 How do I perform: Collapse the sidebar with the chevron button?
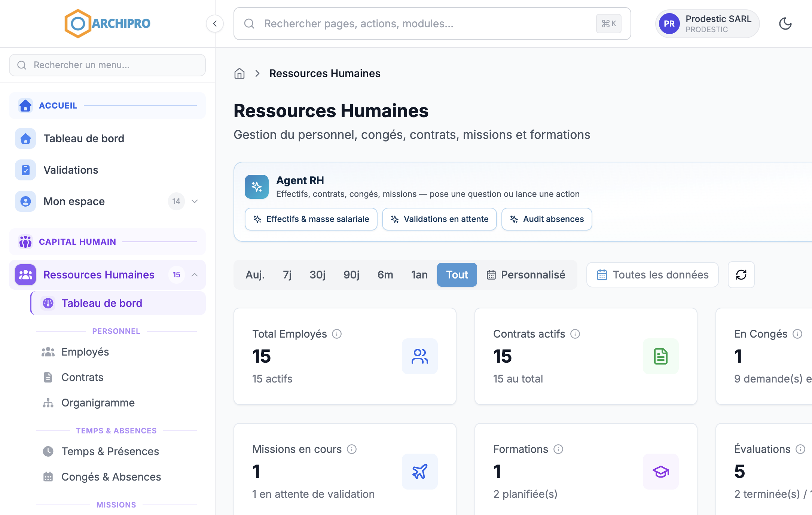[215, 24]
